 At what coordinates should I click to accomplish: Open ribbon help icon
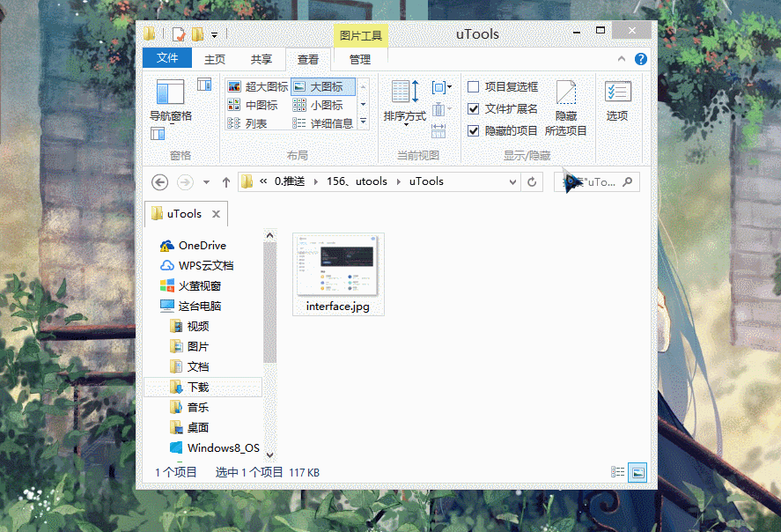[640, 59]
